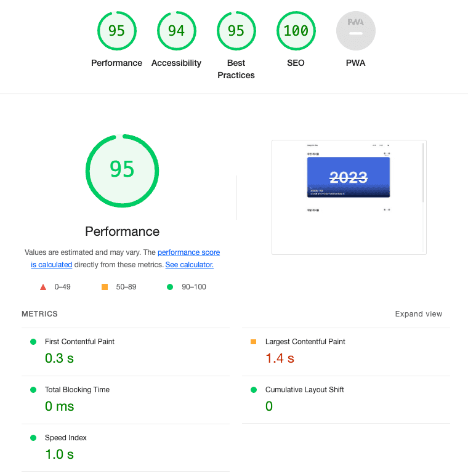Open the 'performance score is calculated' link
The height and width of the screenshot is (476, 468).
coord(188,252)
